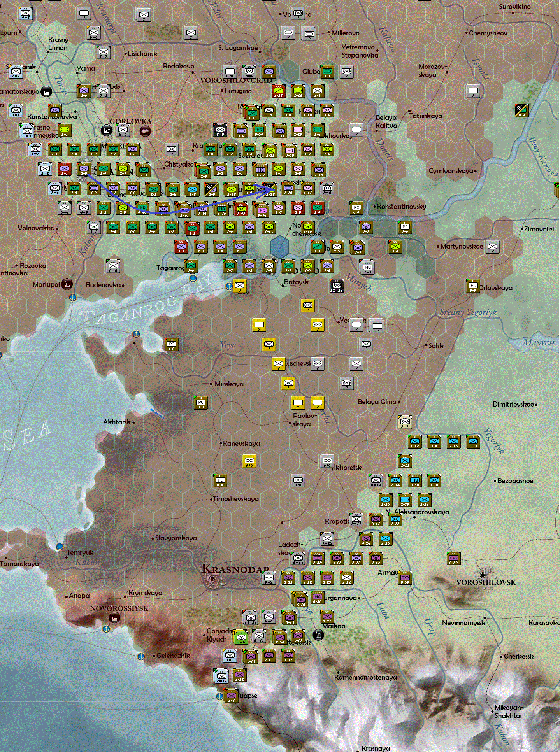Click the HQ 1-37 counter
Viewport: 560px width, 752px height.
tap(260, 170)
